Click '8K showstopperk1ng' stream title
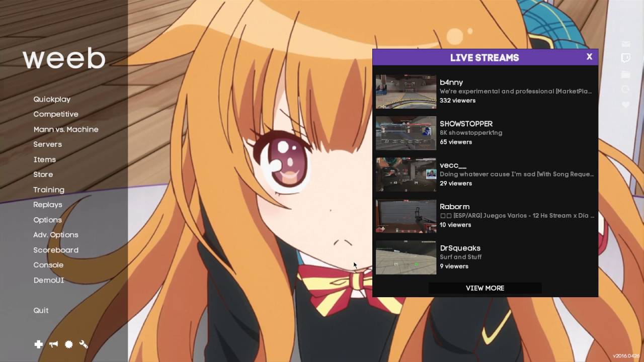Image resolution: width=644 pixels, height=362 pixels. click(x=471, y=133)
